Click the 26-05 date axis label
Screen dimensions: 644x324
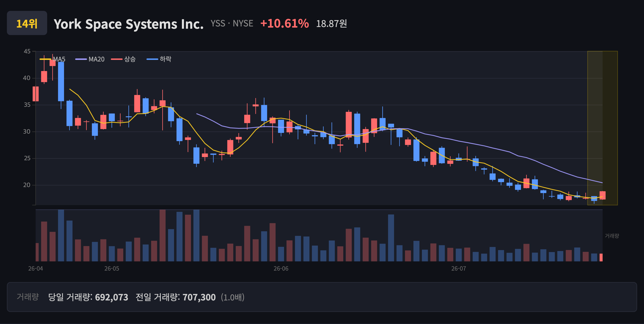click(x=112, y=268)
